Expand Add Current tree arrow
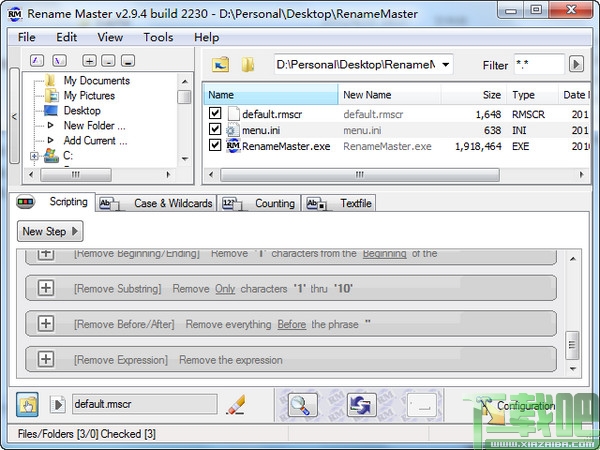The height and width of the screenshot is (450, 600). [x=50, y=140]
